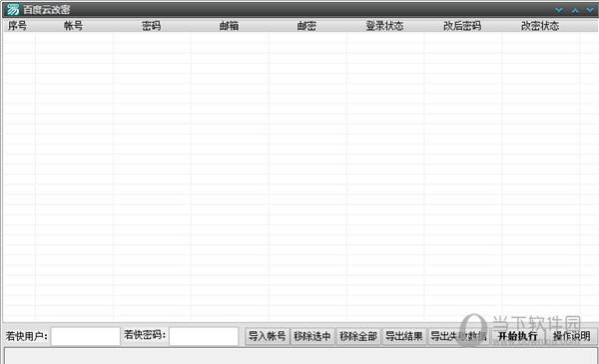
Task: Click the up-arrow icon in title bar
Action: tap(575, 10)
